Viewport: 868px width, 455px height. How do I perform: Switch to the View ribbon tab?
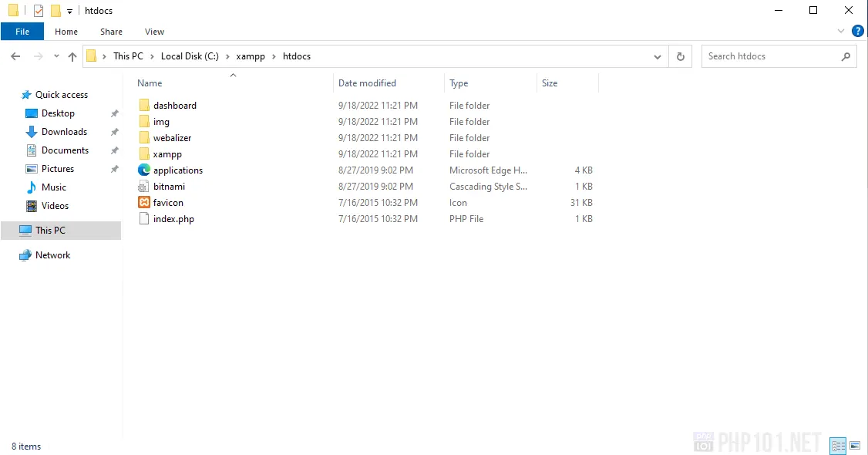click(x=154, y=32)
